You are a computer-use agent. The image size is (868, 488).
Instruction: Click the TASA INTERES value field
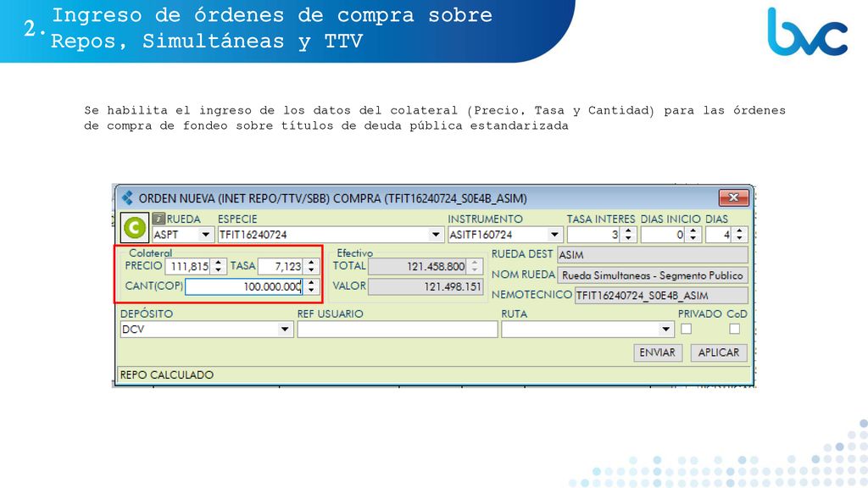pyautogui.click(x=594, y=235)
